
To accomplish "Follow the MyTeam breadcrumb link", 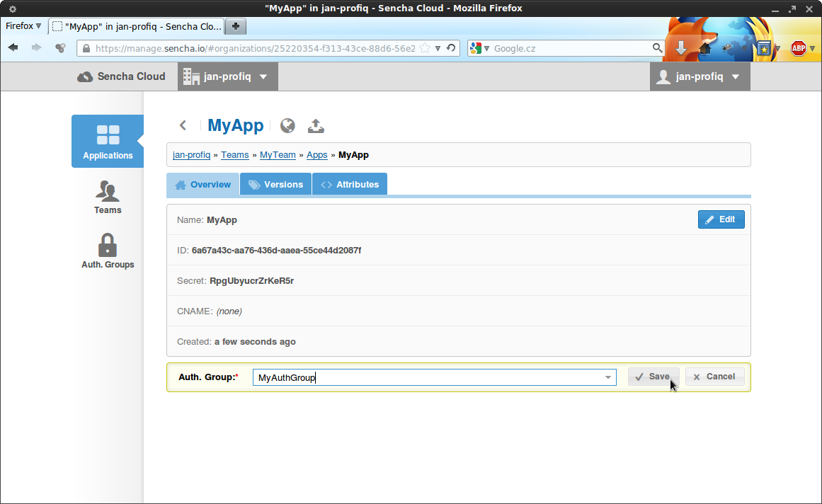I will (x=278, y=155).
